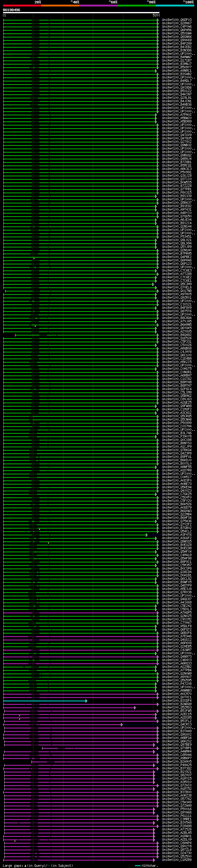Select hit label UniRef100_O57762

pyautogui.click(x=177, y=799)
